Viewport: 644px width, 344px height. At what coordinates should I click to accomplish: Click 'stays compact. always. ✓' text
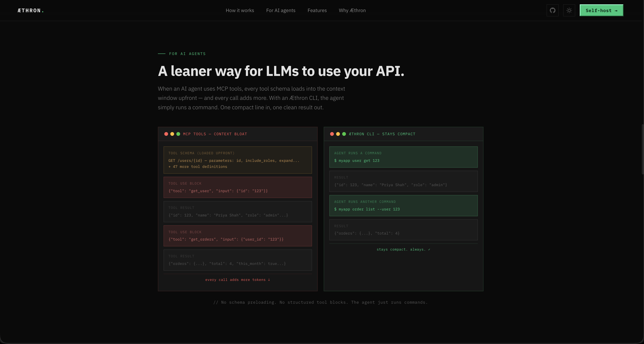tap(403, 249)
